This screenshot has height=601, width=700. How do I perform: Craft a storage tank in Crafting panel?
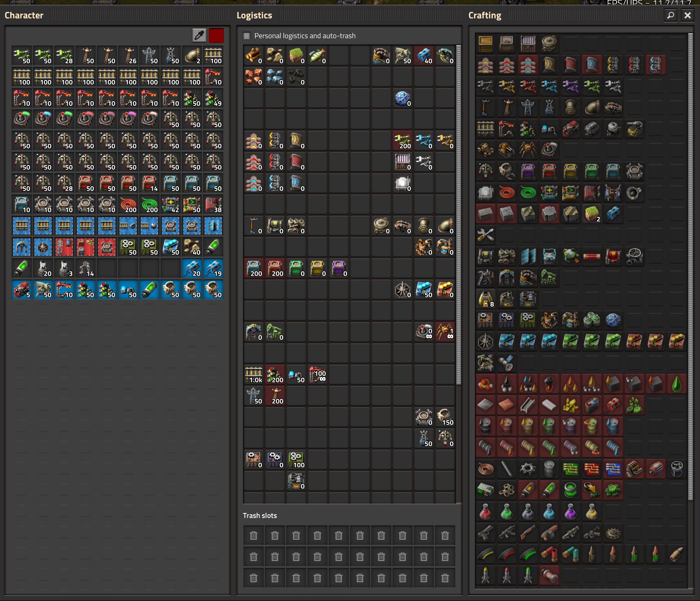549,43
